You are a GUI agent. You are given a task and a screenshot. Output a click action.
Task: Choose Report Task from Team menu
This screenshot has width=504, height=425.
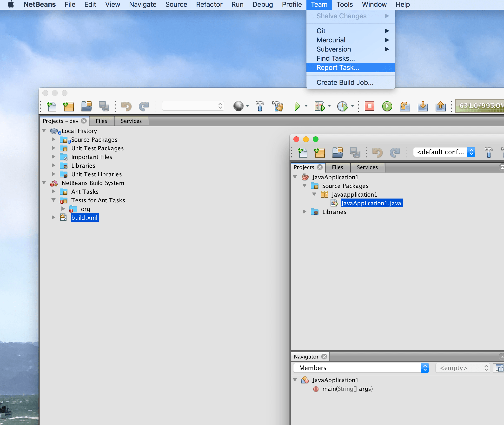click(x=338, y=68)
